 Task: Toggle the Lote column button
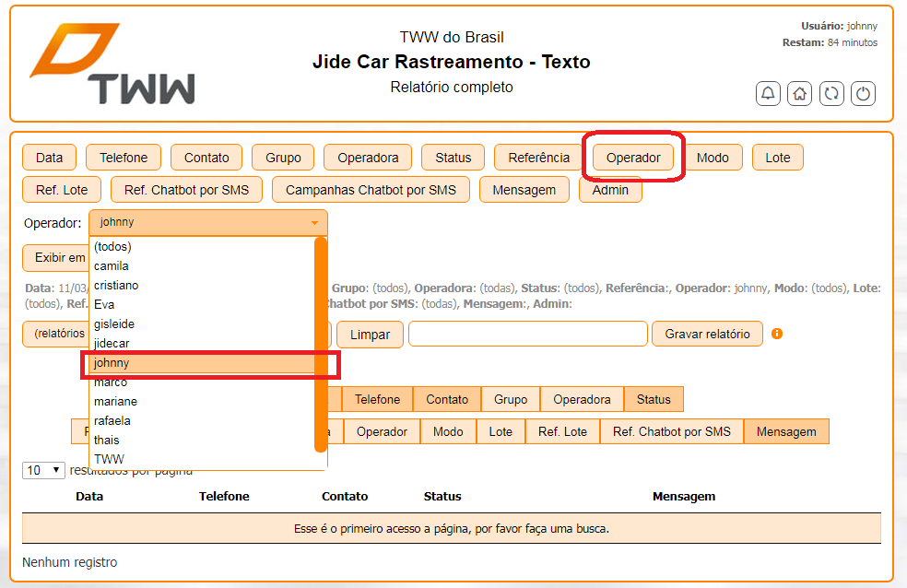click(x=501, y=432)
